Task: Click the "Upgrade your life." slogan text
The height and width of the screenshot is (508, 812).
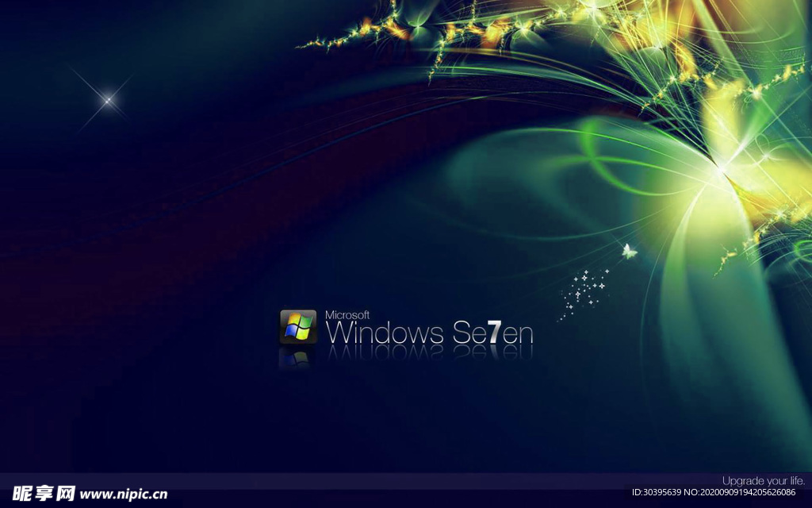Action: [764, 480]
